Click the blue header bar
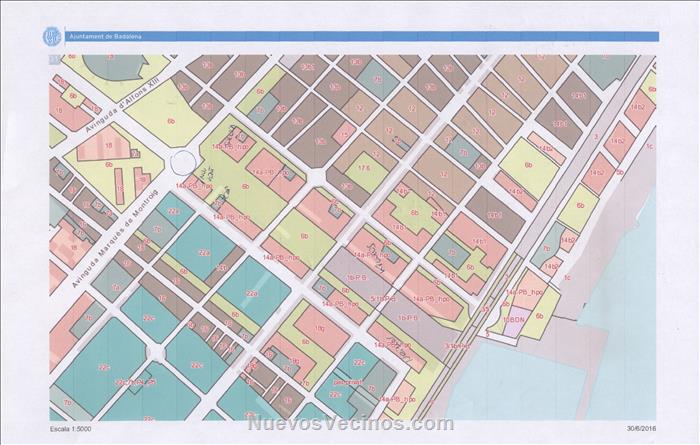The image size is (700, 445). click(x=400, y=36)
